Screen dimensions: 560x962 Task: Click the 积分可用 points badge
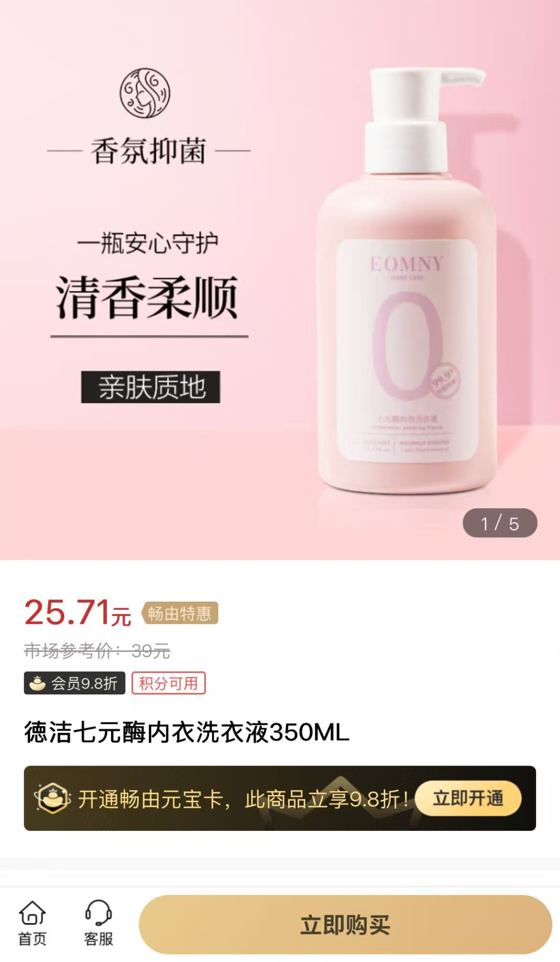pos(169,683)
